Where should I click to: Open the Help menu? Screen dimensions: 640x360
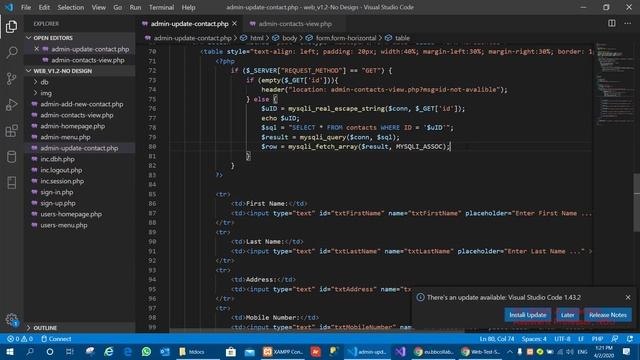[x=188, y=7]
